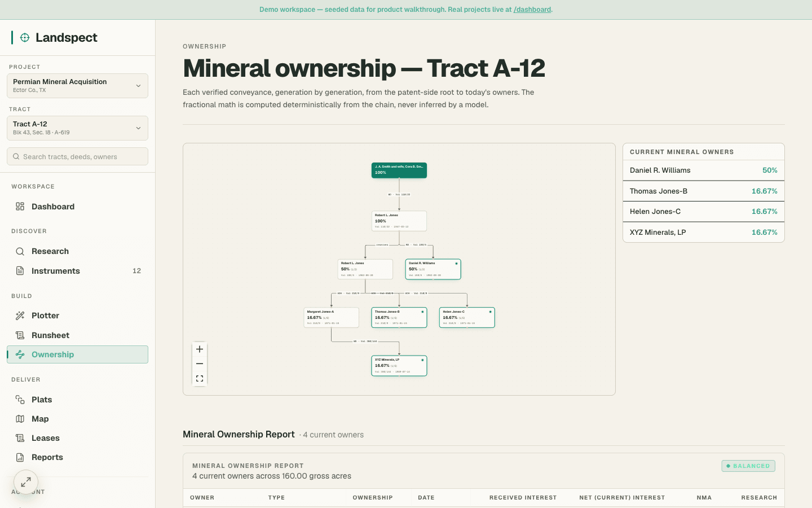Click the TYPE column header

276,498
